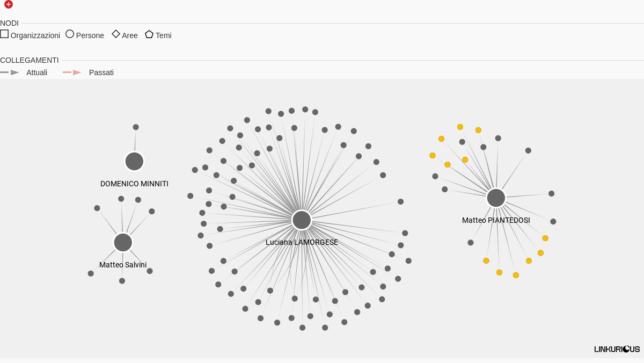
Task: Click the COLLEGAMENTI section header
Action: click(x=30, y=60)
